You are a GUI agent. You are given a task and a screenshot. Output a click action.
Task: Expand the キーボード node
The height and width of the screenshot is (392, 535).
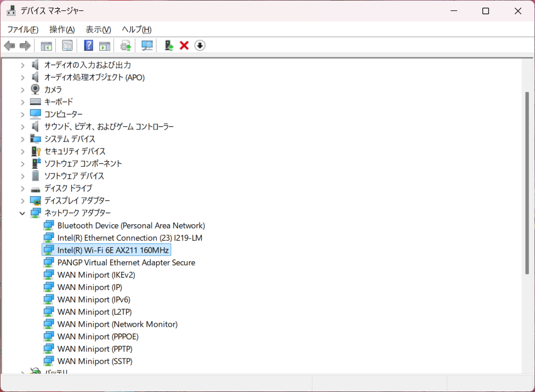tap(22, 102)
